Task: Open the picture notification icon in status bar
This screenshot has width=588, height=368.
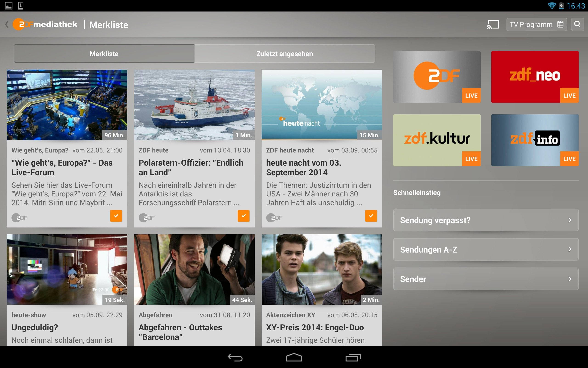Action: pyautogui.click(x=9, y=6)
